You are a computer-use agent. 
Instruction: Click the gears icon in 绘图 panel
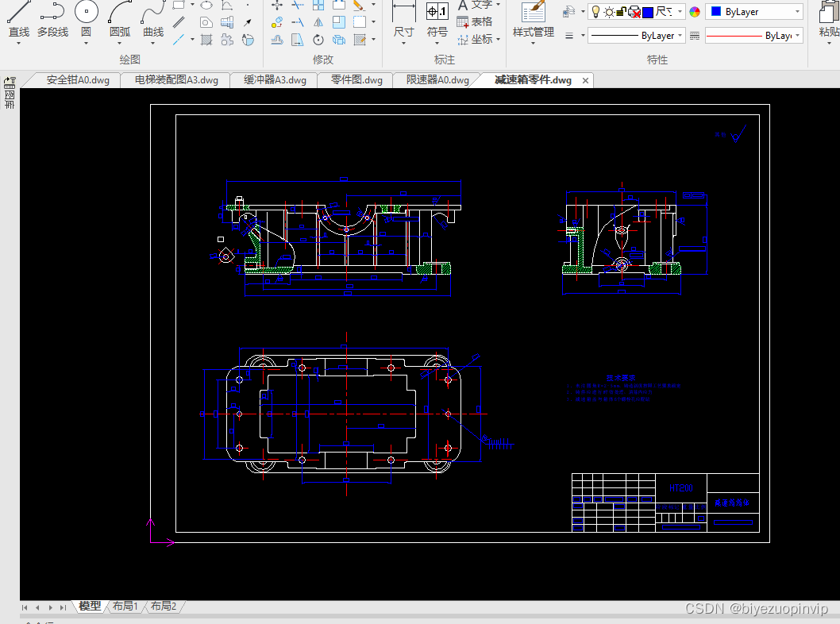(227, 39)
